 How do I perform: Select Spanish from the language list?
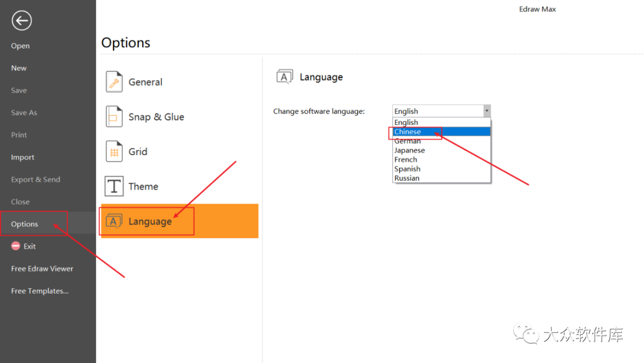tap(441, 169)
